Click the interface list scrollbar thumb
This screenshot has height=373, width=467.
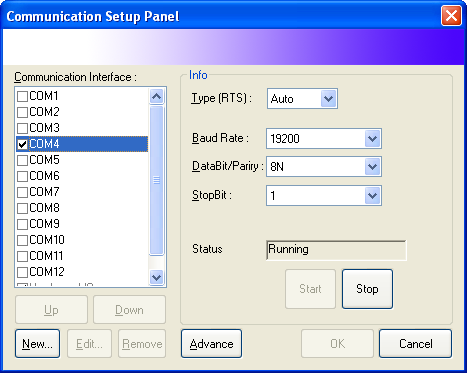point(156,180)
